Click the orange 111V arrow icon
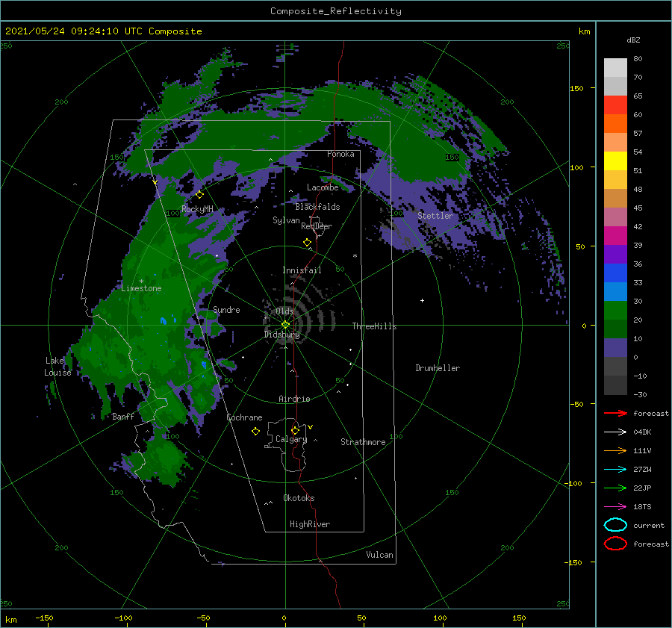 615,450
